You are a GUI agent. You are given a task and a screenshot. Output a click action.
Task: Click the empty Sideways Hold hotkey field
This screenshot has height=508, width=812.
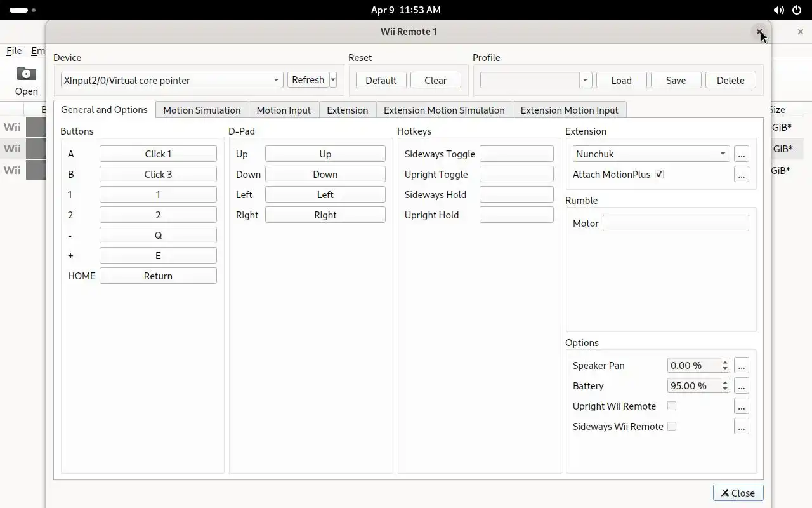click(516, 194)
